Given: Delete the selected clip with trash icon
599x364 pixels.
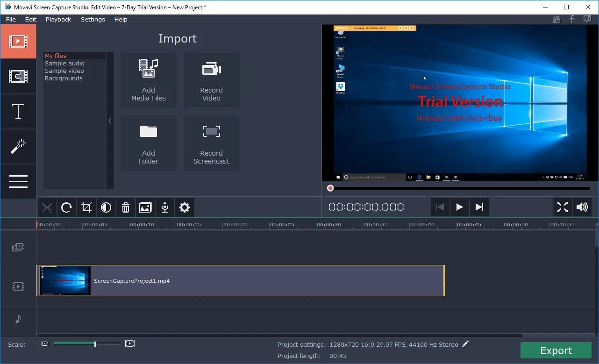Looking at the screenshot, I should pyautogui.click(x=126, y=207).
